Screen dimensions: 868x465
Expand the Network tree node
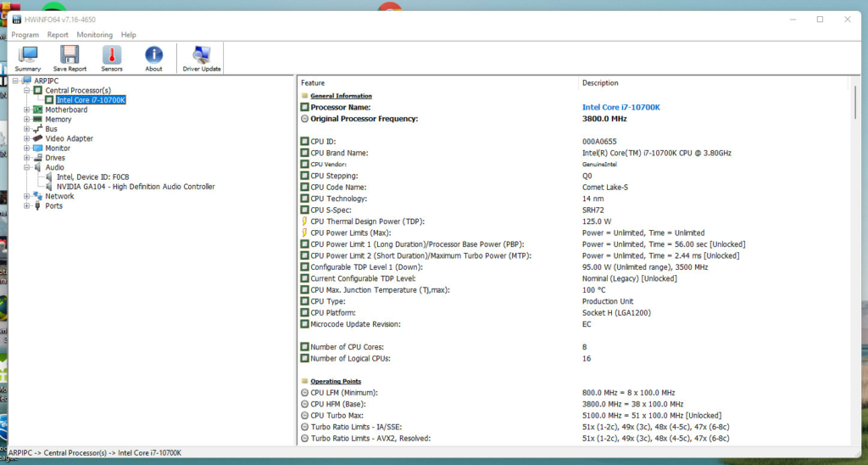[x=27, y=196]
